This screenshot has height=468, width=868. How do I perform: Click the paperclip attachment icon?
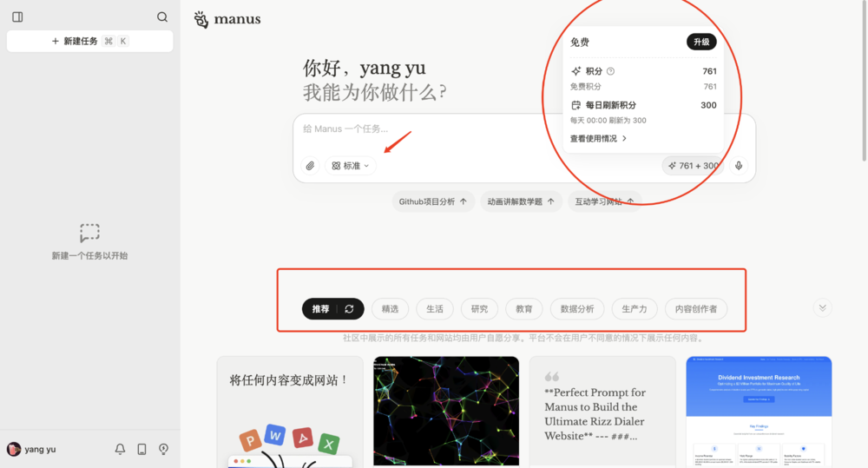310,166
